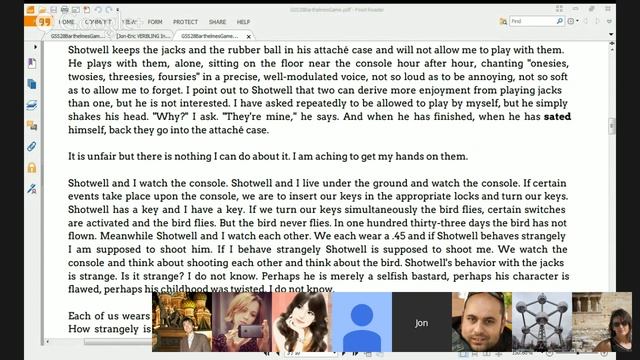Click the woman at ruins participant thumbnail
The image size is (640, 360).
coord(602,322)
